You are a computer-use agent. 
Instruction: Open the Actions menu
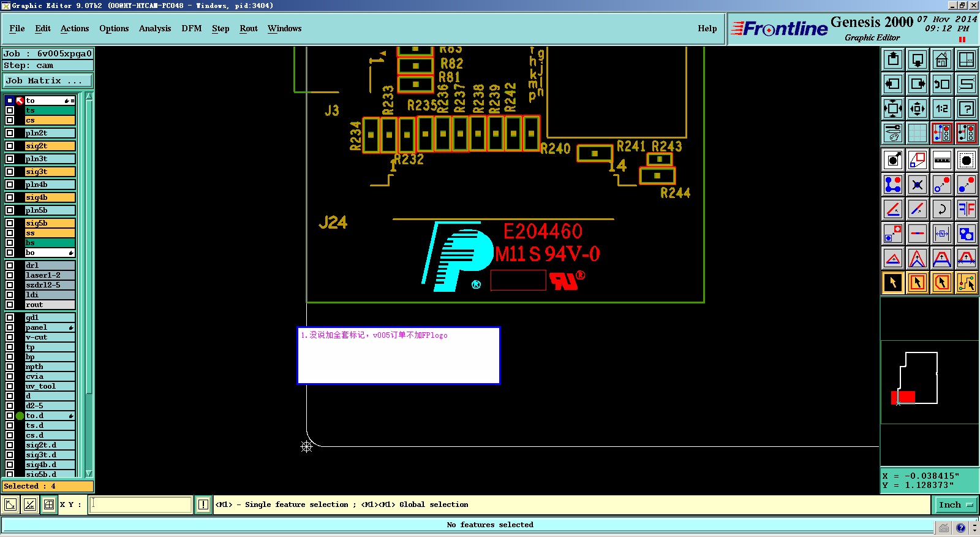coord(75,29)
